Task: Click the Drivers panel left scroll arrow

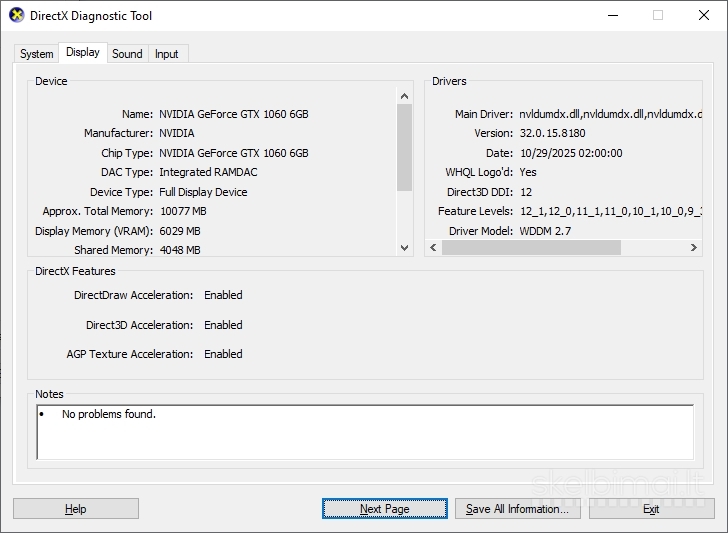Action: (433, 247)
